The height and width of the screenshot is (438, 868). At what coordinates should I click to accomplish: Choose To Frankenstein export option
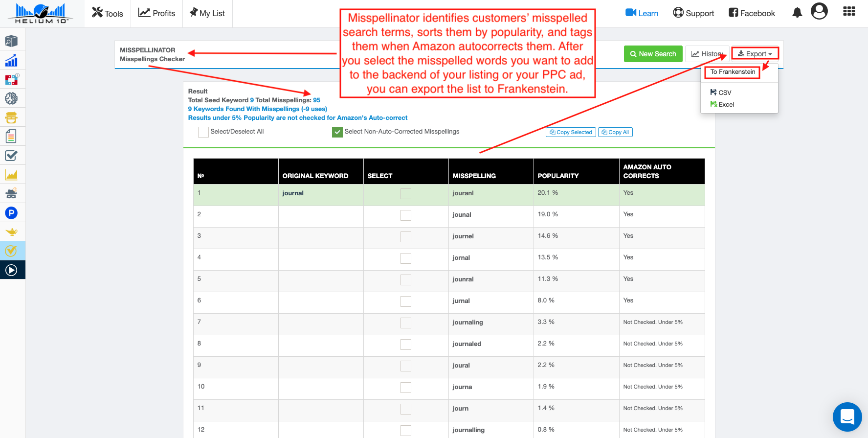tap(733, 72)
